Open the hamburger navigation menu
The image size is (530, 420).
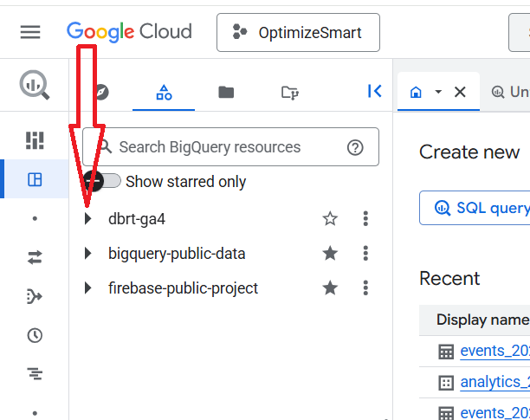pyautogui.click(x=30, y=32)
